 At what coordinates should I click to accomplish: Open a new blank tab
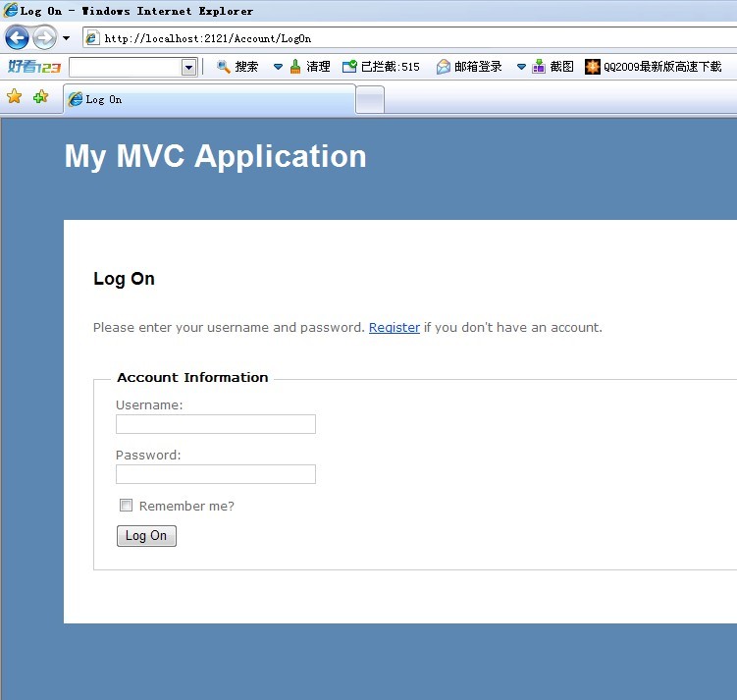[370, 100]
